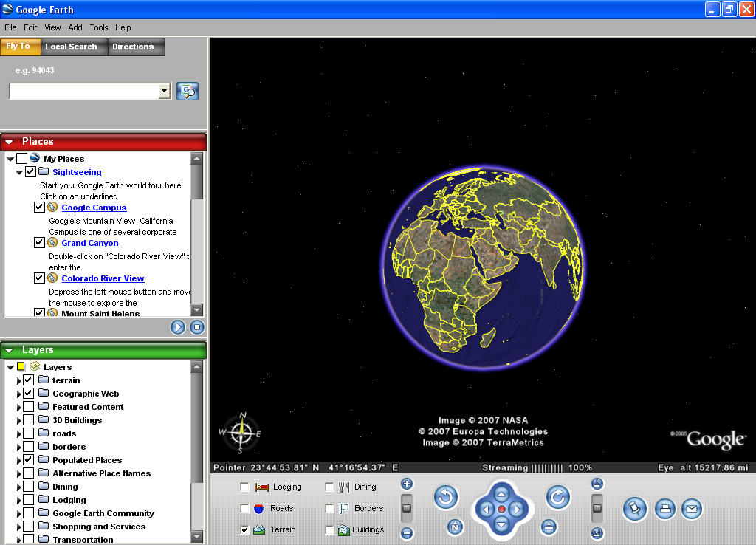Tilt view down with bottom tilt button
The image size is (756, 545).
point(597,533)
